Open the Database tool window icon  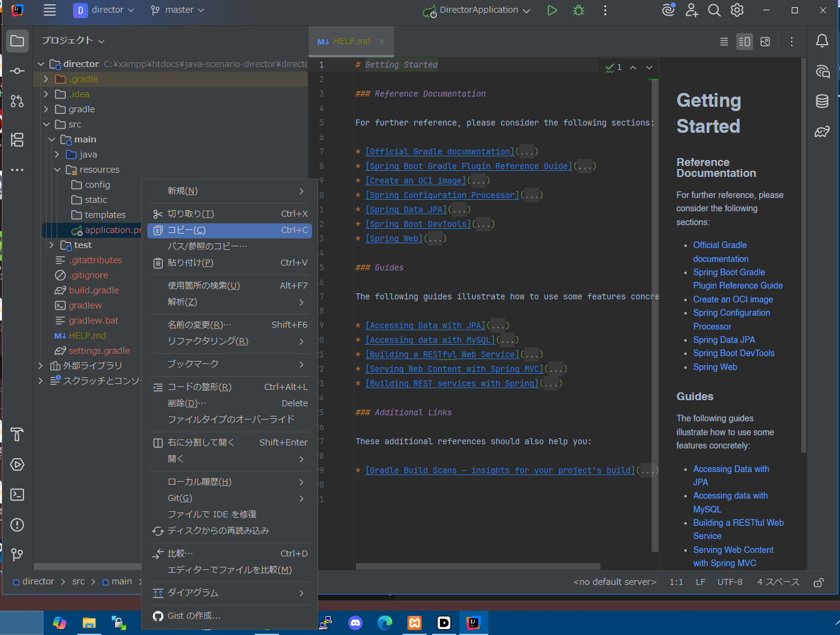click(x=822, y=101)
